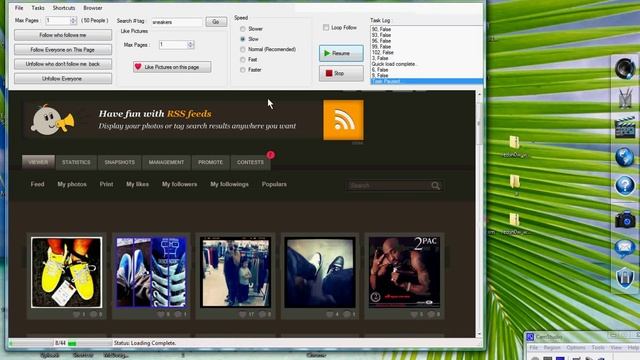This screenshot has height=360, width=640.
Task: Switch to the Management tab
Action: coord(166,162)
